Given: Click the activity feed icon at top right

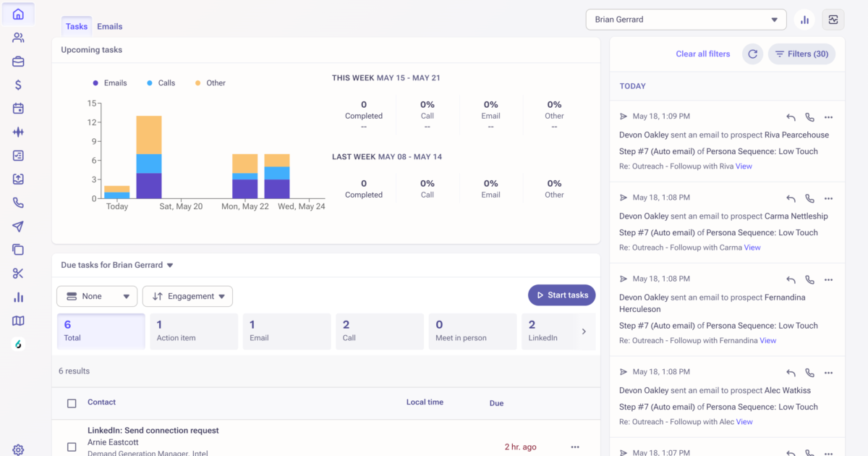Looking at the screenshot, I should pyautogui.click(x=833, y=19).
